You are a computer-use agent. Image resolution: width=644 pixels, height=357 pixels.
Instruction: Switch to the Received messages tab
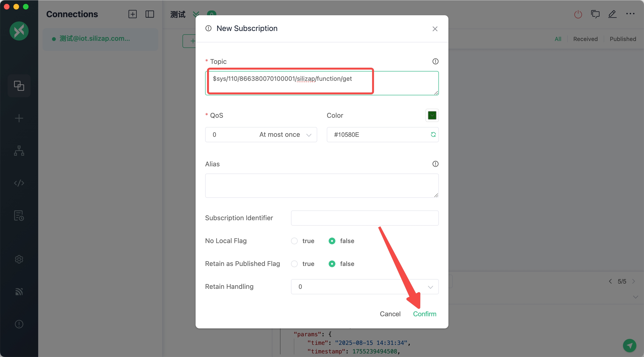(585, 39)
